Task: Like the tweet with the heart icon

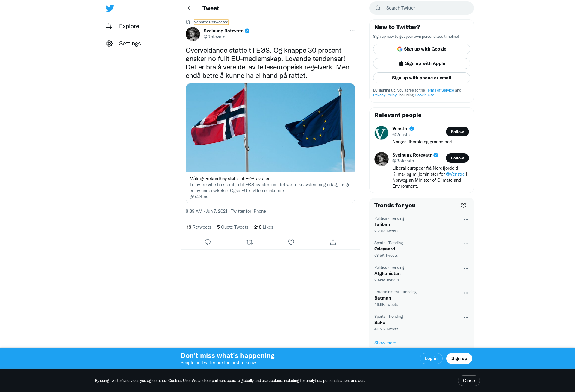Action: [291, 242]
